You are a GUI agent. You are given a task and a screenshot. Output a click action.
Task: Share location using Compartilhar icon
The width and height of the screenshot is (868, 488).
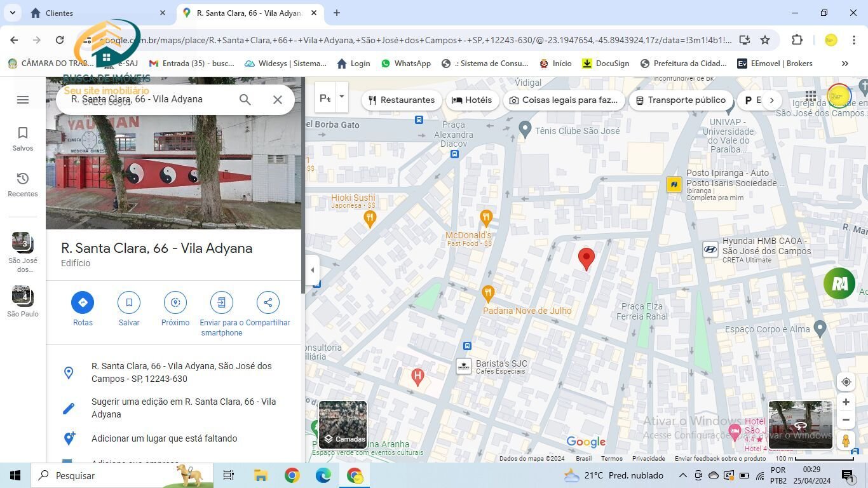[268, 302]
